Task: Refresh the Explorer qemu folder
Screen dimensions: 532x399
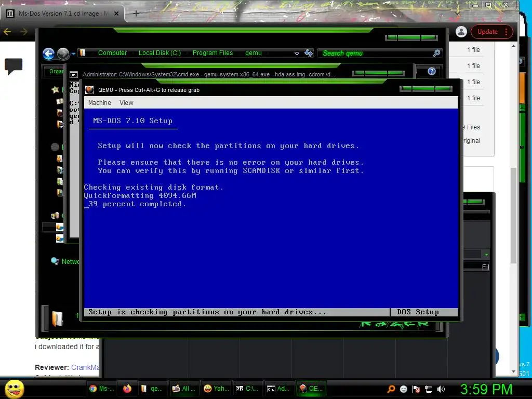Action: (x=309, y=53)
